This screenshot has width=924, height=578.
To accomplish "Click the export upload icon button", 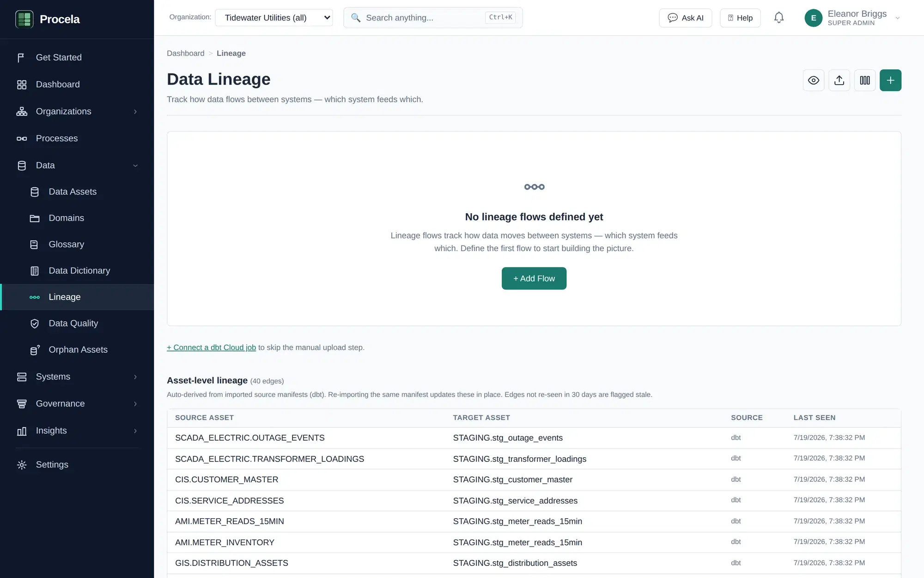I will tap(839, 80).
